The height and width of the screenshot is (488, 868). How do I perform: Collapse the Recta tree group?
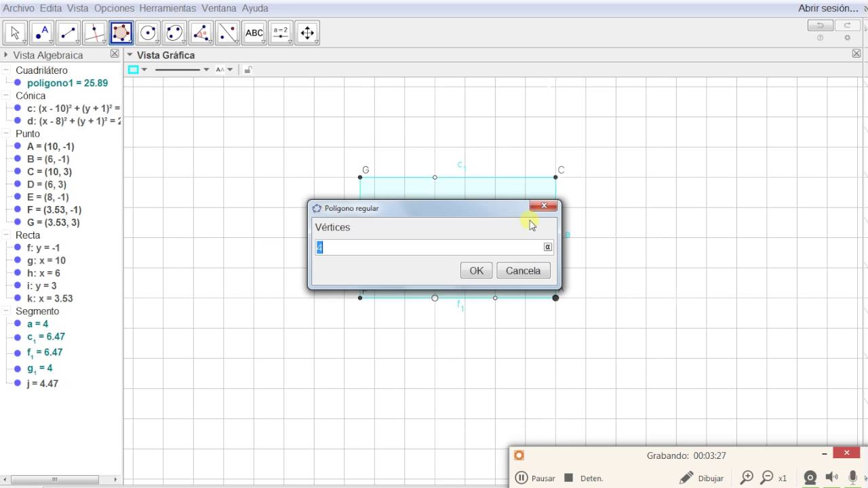click(x=6, y=235)
